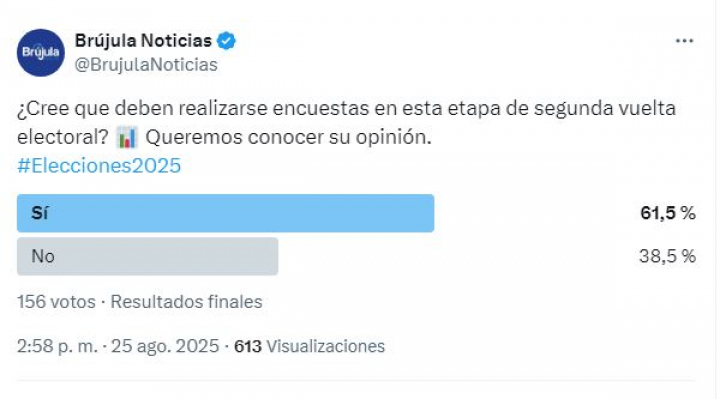
Task: Click the bar chart emoji in tweet
Action: click(127, 137)
